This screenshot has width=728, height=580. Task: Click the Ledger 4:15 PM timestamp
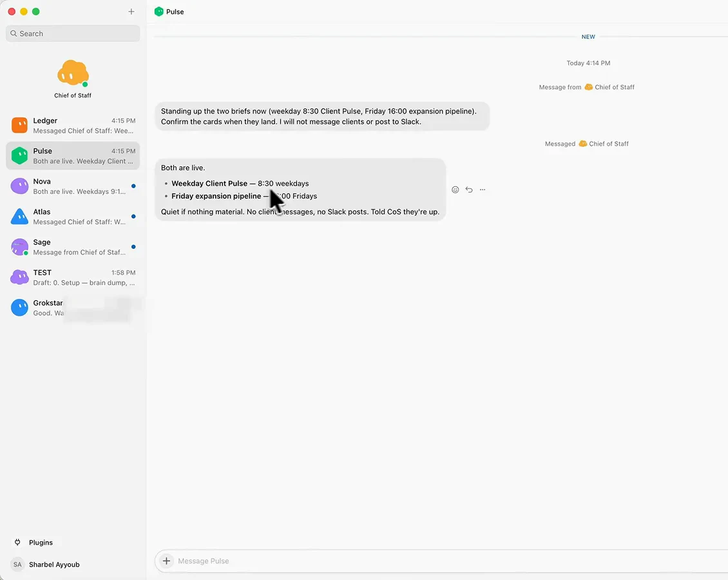[124, 121]
